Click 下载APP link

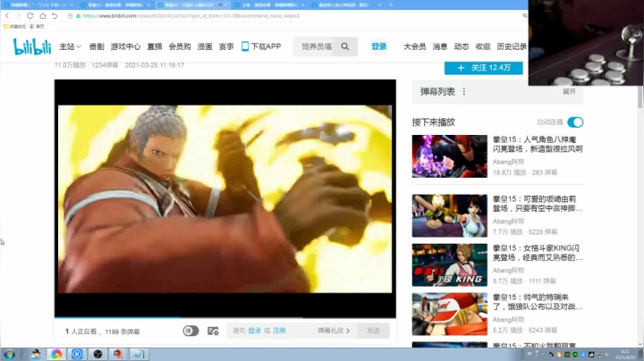pyautogui.click(x=266, y=46)
